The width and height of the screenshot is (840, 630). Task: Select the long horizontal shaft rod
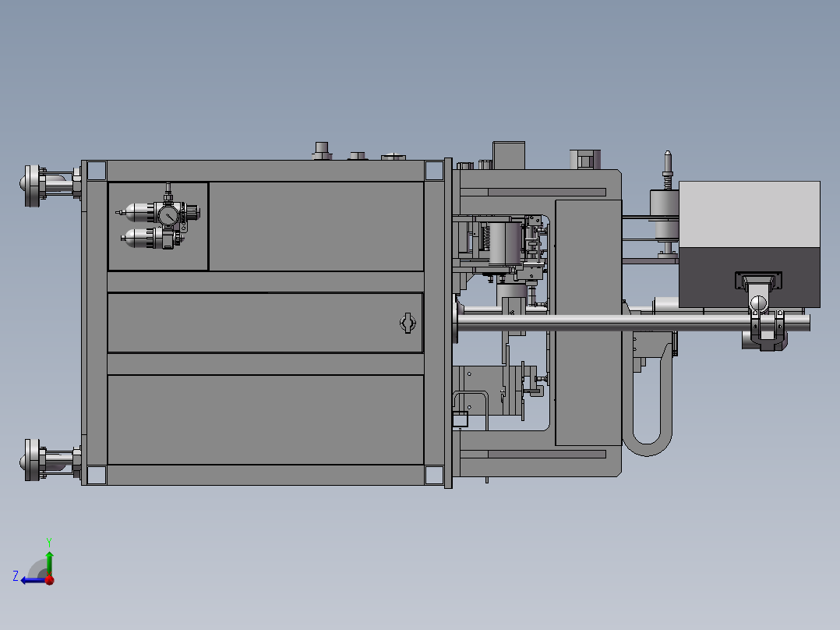tap(632, 323)
